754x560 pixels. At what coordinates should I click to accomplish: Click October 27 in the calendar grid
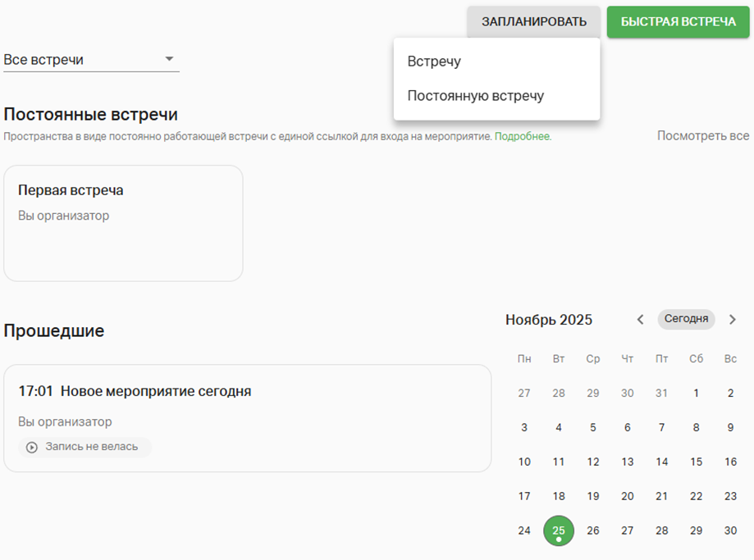click(524, 393)
